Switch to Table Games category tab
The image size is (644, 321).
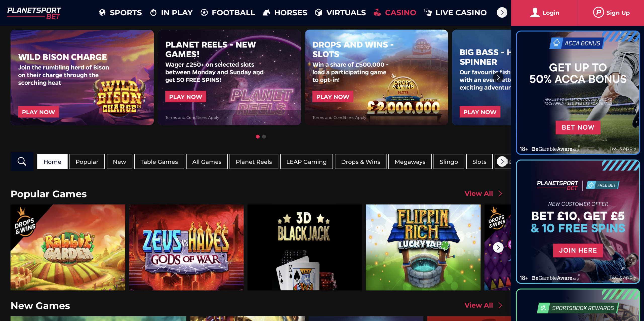[x=159, y=162]
